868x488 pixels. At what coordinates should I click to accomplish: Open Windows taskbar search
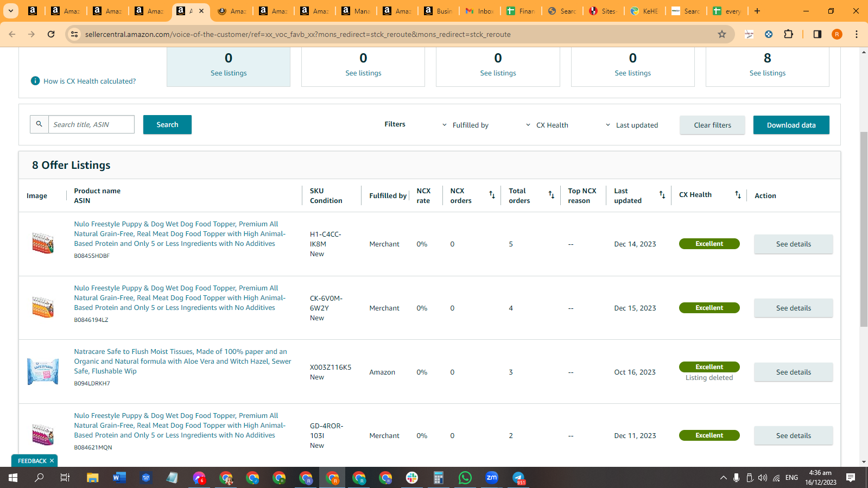(x=39, y=478)
